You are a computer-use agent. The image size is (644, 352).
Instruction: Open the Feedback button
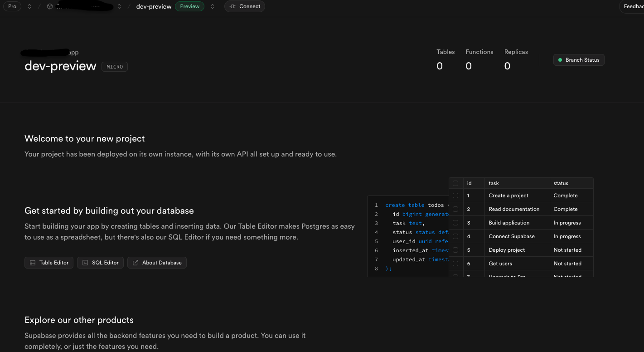632,6
